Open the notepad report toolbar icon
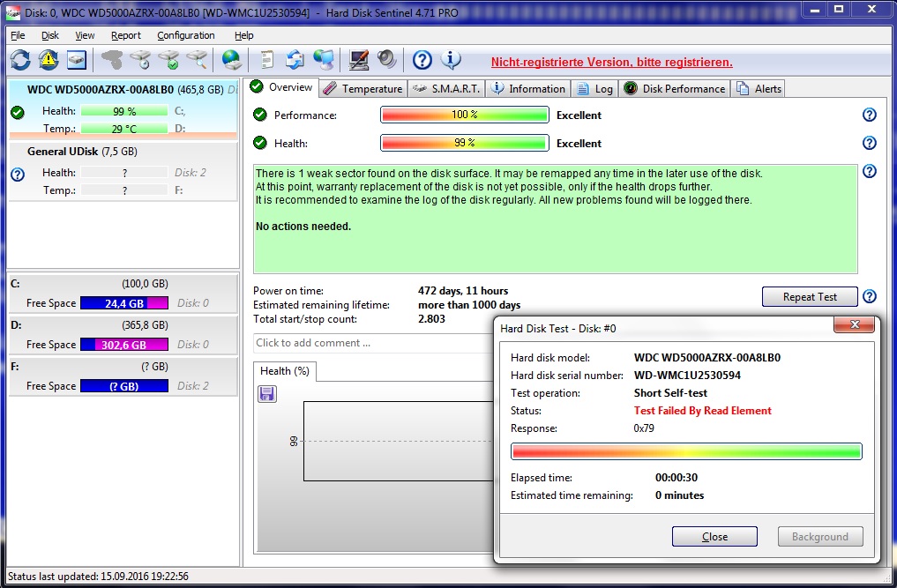Screen dimensions: 897x588 point(266,59)
